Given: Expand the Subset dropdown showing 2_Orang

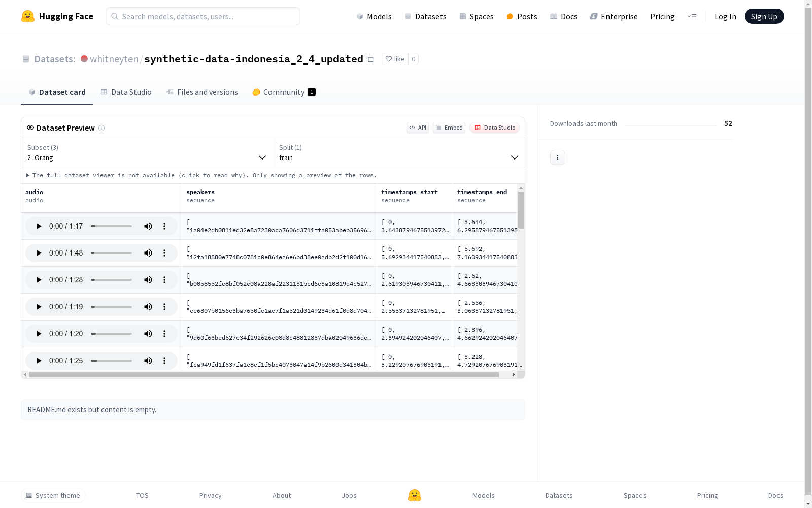Looking at the screenshot, I should tap(147, 152).
